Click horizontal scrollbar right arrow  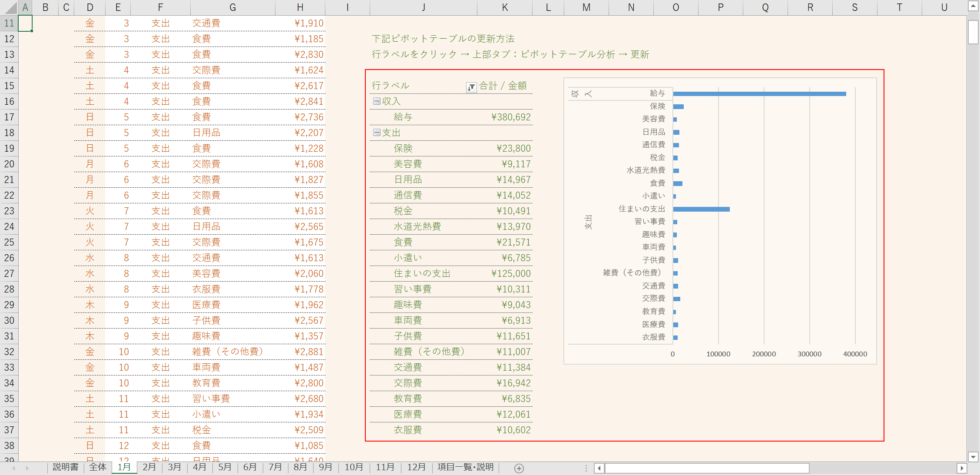(x=962, y=468)
